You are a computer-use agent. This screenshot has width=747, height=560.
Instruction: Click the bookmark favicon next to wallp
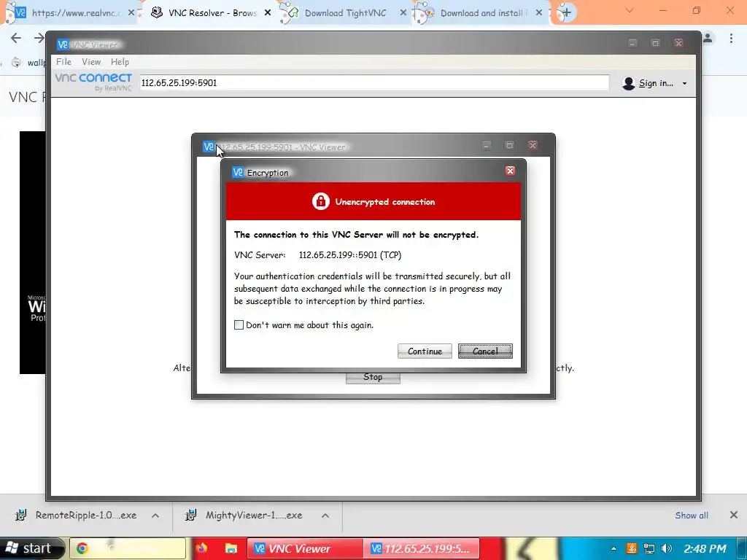[x=16, y=63]
